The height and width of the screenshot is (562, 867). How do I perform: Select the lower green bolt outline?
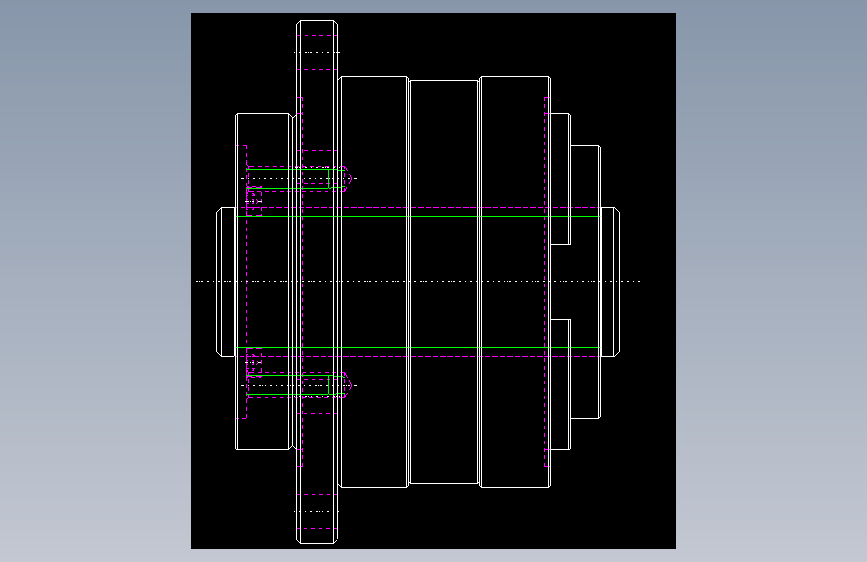[296, 386]
